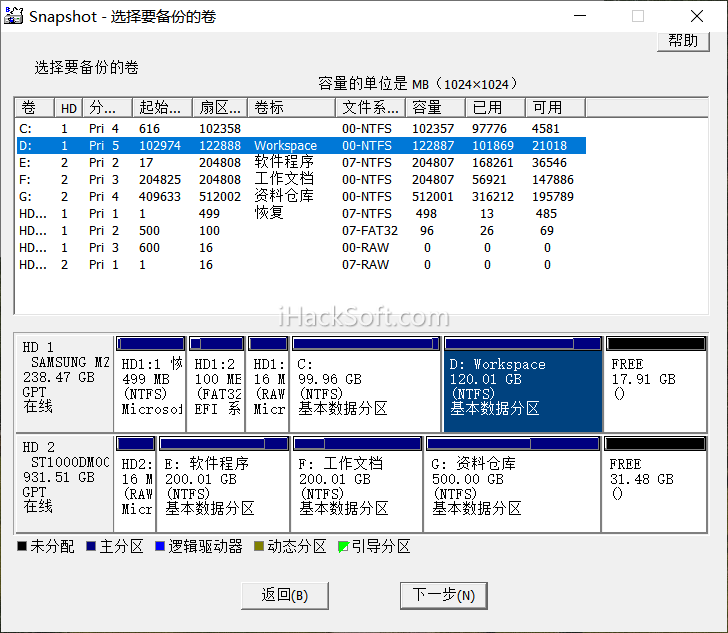Viewport: 728px width, 633px height.
Task: Sort by the 起始 column header
Action: tap(162, 108)
